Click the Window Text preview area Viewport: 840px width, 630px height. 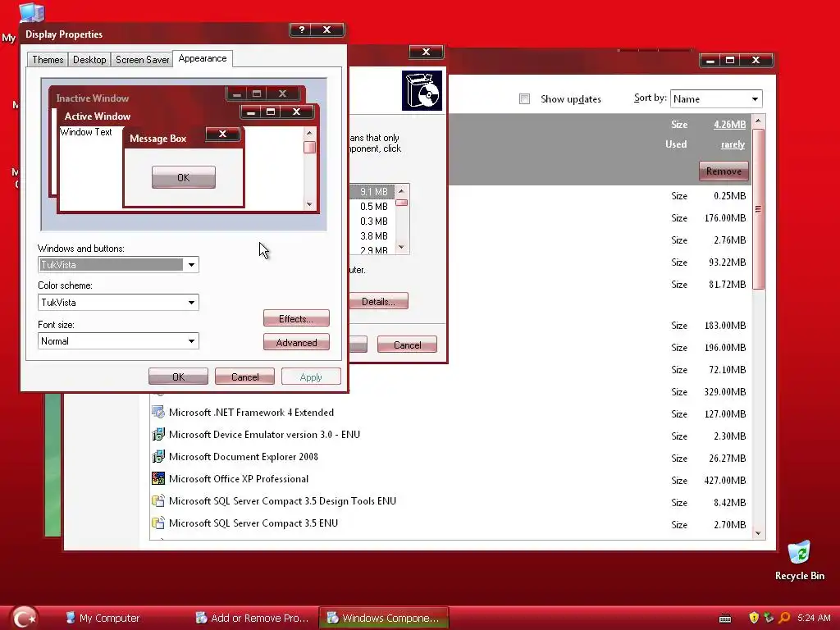point(85,132)
